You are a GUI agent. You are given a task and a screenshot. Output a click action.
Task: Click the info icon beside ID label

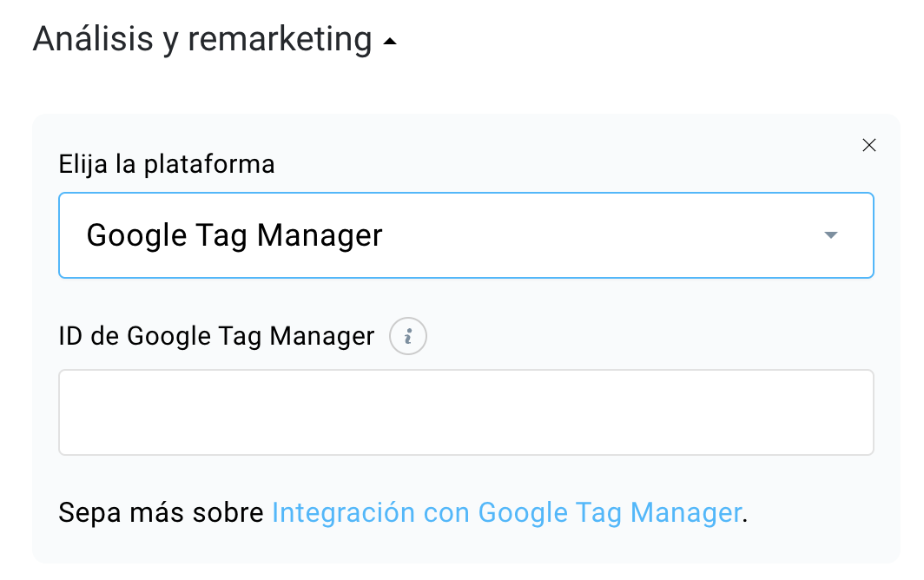click(408, 336)
